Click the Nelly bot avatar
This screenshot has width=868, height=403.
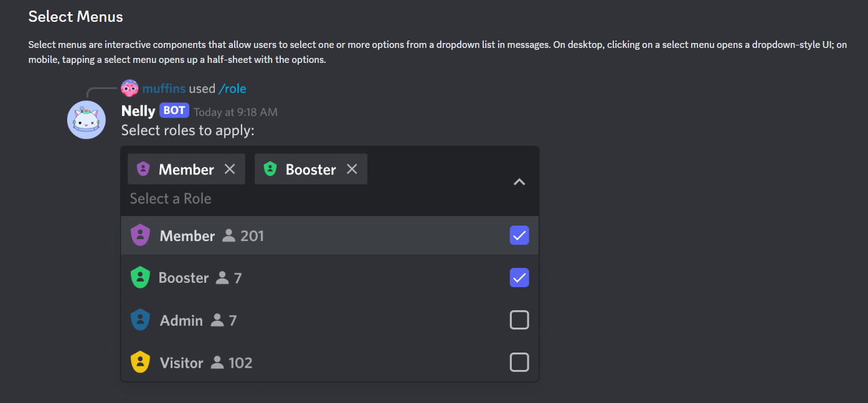coord(86,119)
